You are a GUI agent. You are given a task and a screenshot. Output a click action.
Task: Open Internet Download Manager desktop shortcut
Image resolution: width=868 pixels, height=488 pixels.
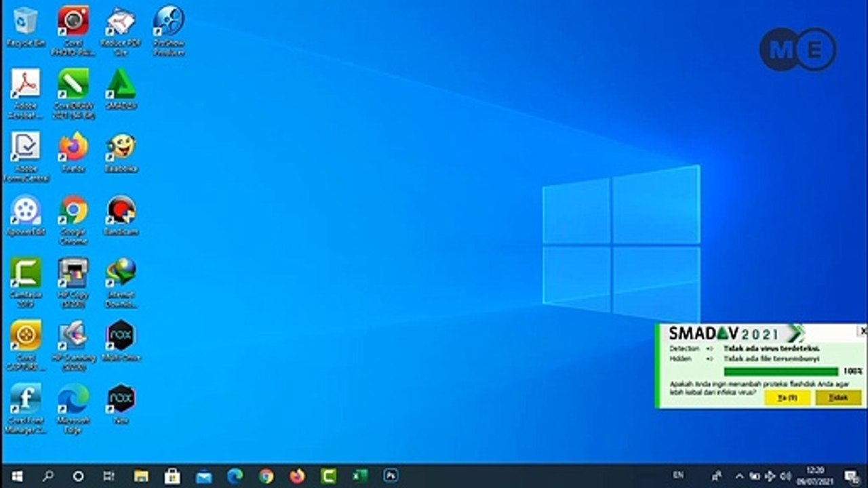point(121,282)
